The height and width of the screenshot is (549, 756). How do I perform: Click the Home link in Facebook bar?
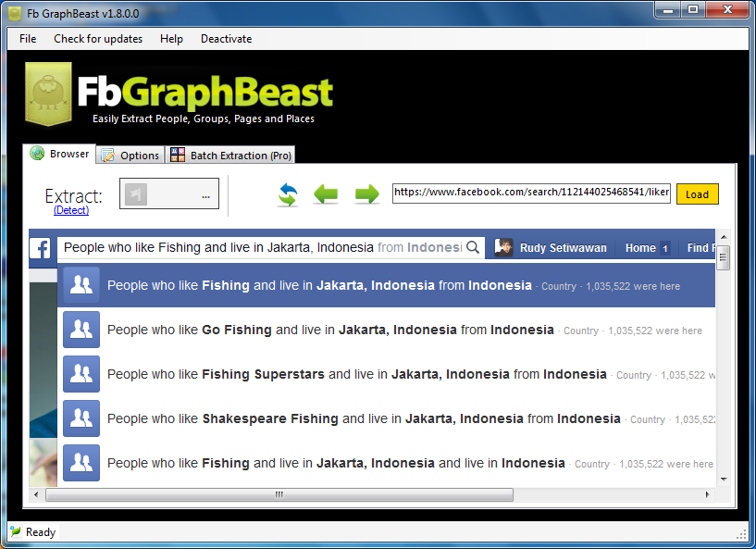(x=640, y=248)
